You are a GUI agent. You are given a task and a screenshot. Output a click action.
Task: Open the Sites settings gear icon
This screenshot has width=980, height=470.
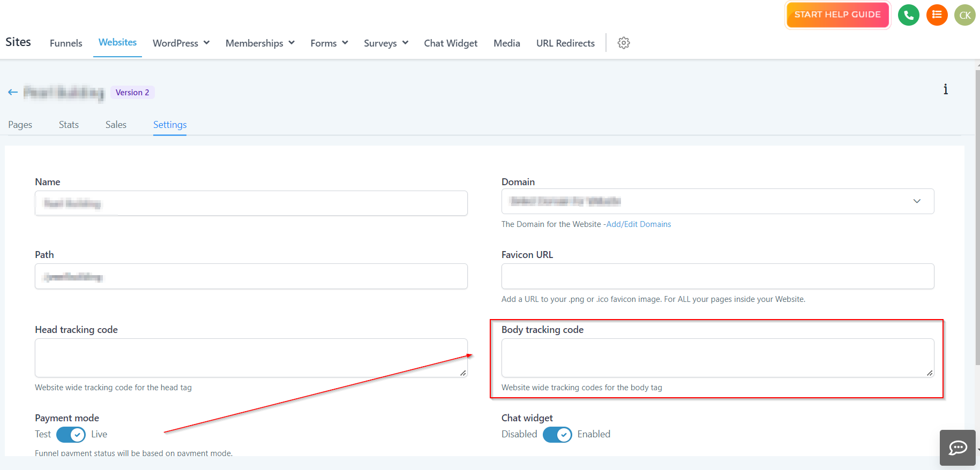[624, 43]
